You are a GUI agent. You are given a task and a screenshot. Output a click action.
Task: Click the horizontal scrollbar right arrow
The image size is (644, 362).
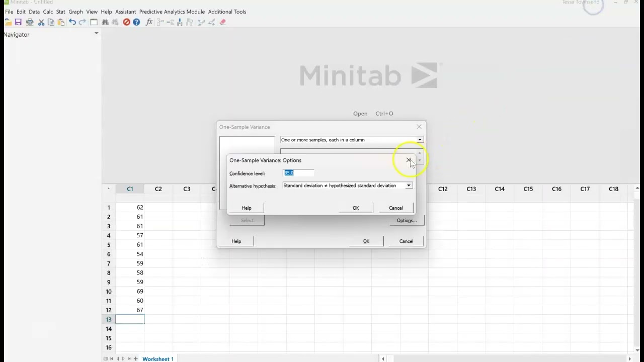click(x=629, y=358)
